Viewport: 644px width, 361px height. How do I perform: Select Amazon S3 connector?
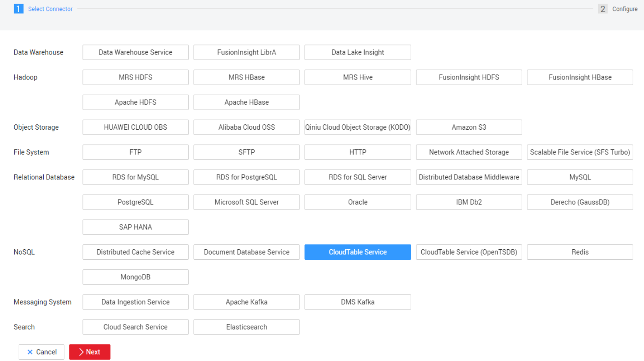coord(469,127)
